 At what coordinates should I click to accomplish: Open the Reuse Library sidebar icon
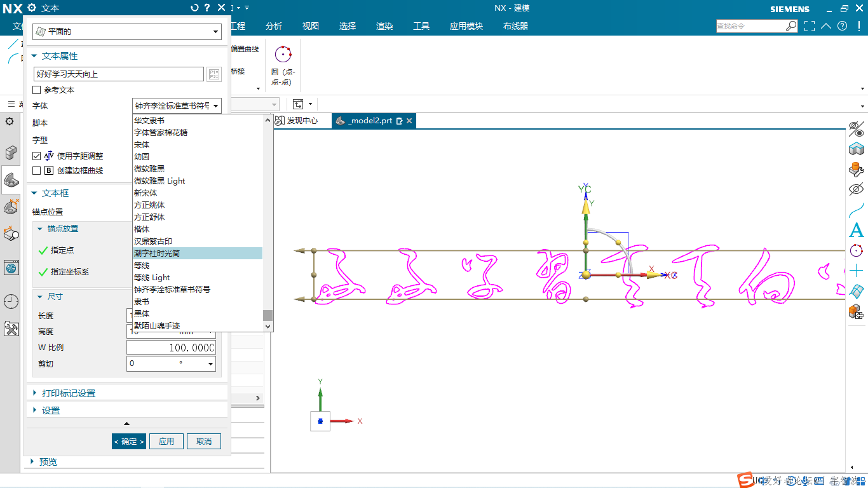[11, 234]
